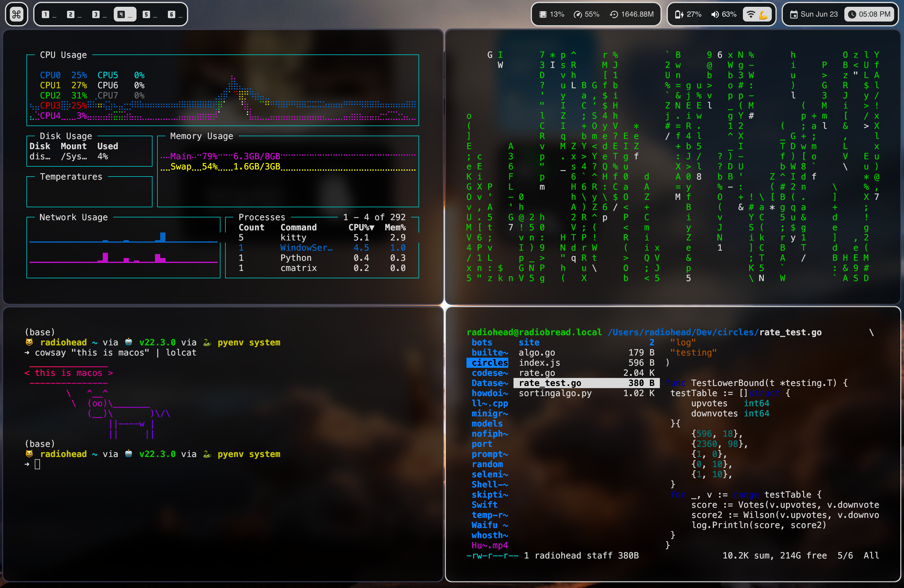904x588 pixels.
Task: Open the volume 63% speaker icon
Action: 715,14
